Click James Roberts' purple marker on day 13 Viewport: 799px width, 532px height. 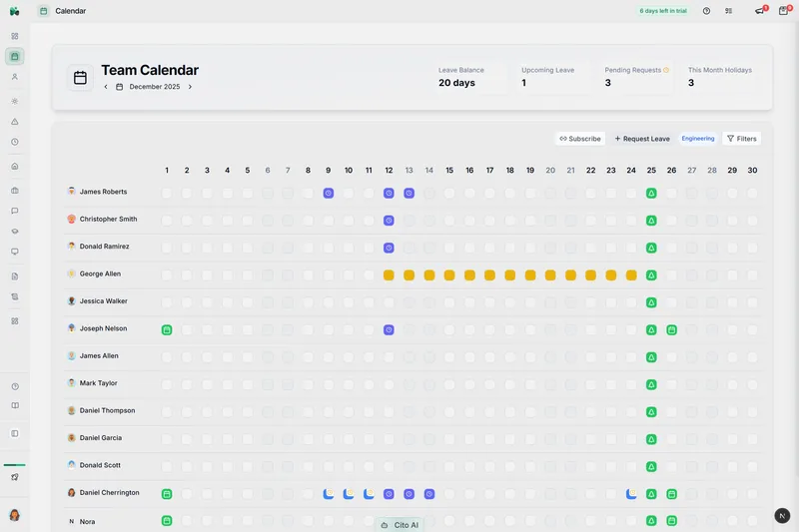click(409, 193)
